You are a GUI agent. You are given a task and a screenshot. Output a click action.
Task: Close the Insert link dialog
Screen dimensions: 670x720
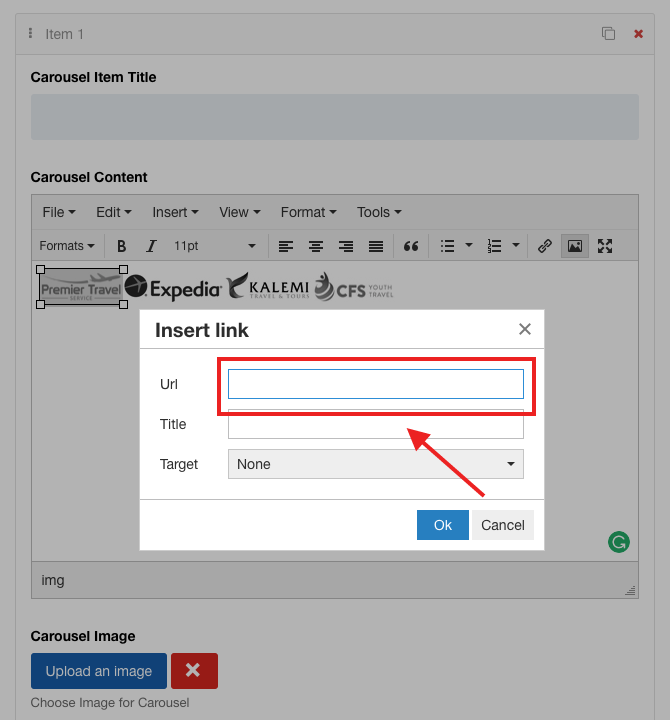pos(525,330)
